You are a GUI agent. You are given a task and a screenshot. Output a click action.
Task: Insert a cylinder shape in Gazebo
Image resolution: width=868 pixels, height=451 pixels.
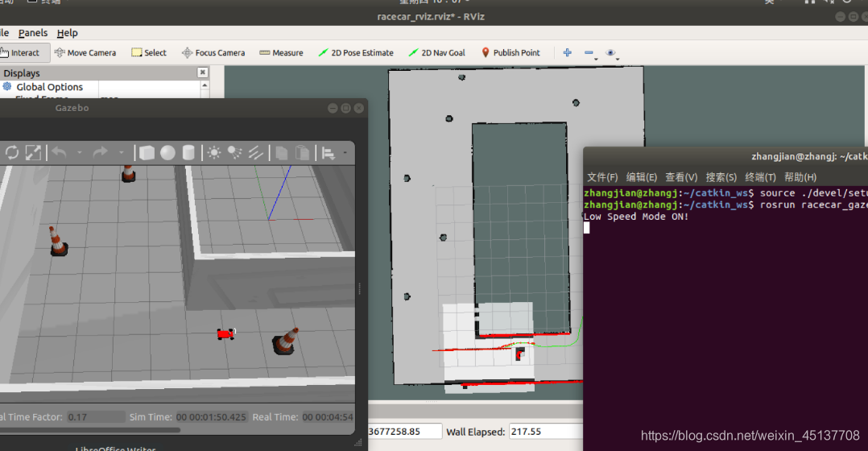coord(188,153)
